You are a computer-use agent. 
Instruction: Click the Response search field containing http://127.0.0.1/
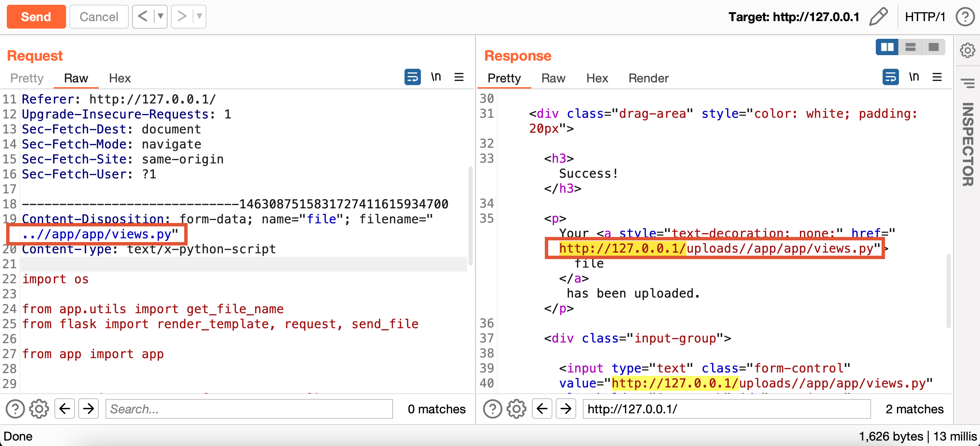coord(727,409)
